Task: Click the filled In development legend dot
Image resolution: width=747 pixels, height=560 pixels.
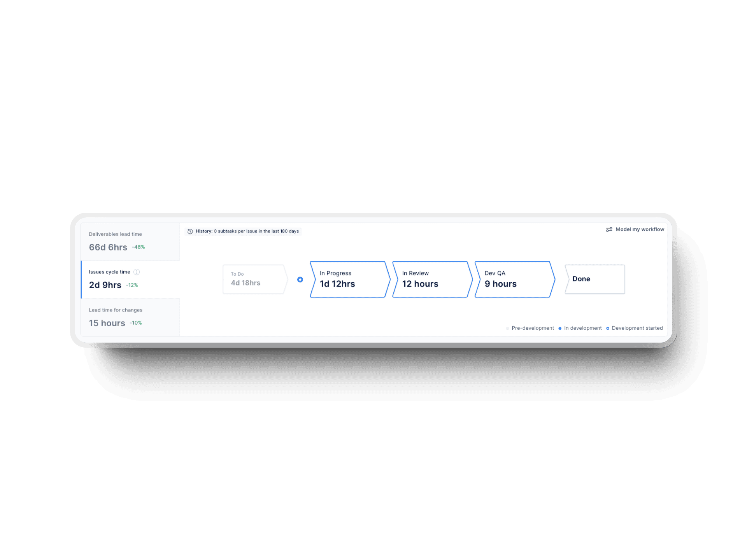Action: point(560,328)
